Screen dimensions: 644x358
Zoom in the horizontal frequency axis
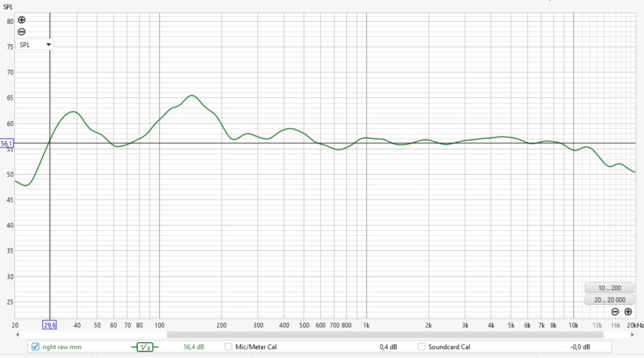[628, 312]
